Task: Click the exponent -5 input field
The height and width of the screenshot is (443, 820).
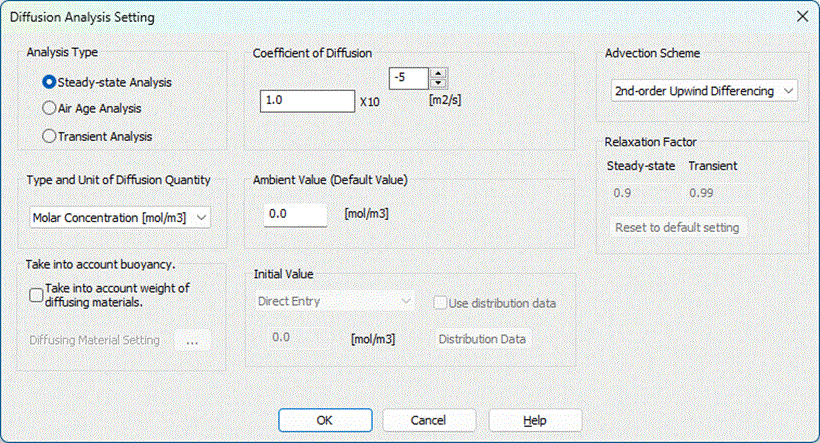Action: pyautogui.click(x=408, y=78)
